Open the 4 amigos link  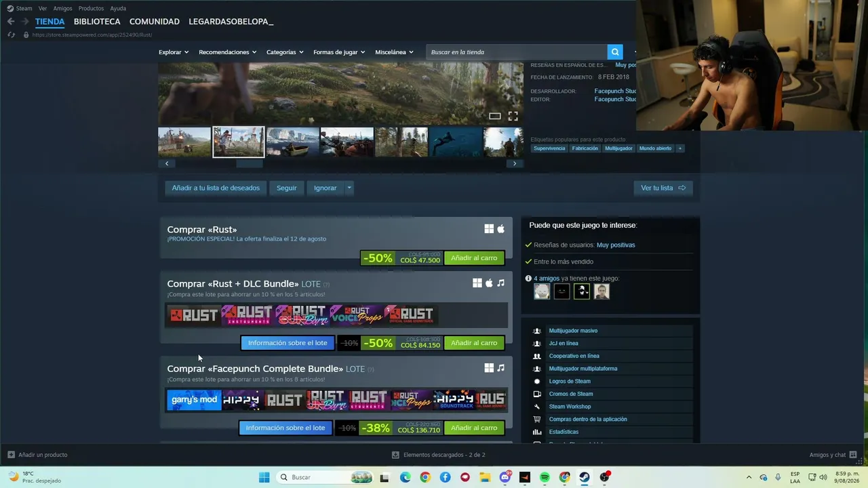547,279
